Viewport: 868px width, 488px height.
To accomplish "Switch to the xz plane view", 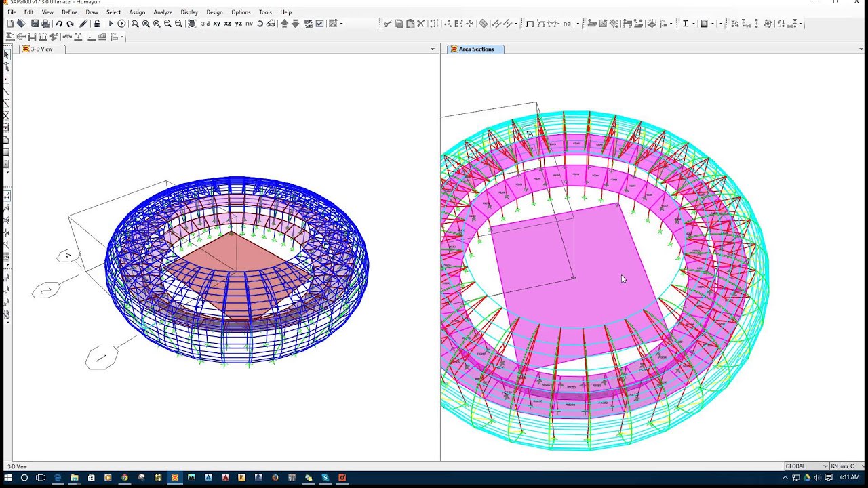I will click(x=228, y=24).
